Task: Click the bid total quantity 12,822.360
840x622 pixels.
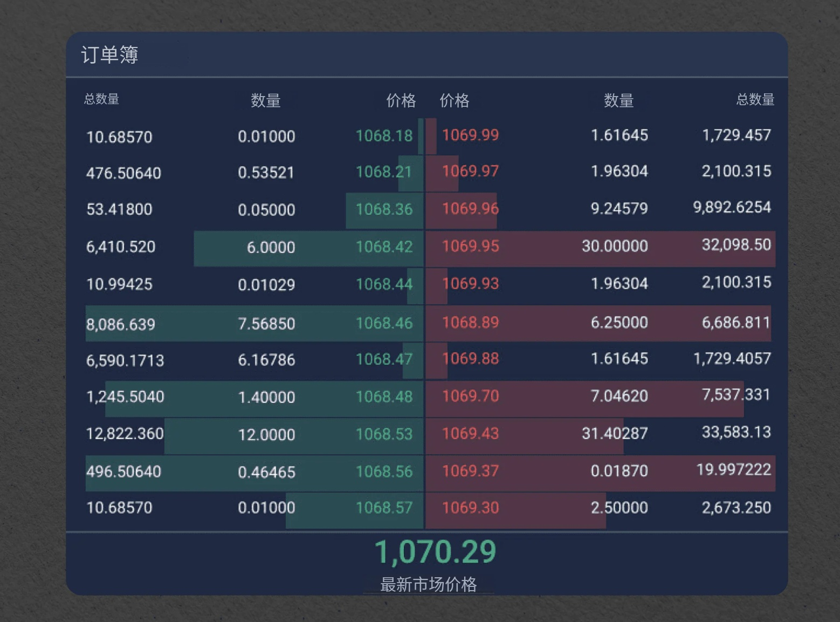Action: tap(125, 434)
